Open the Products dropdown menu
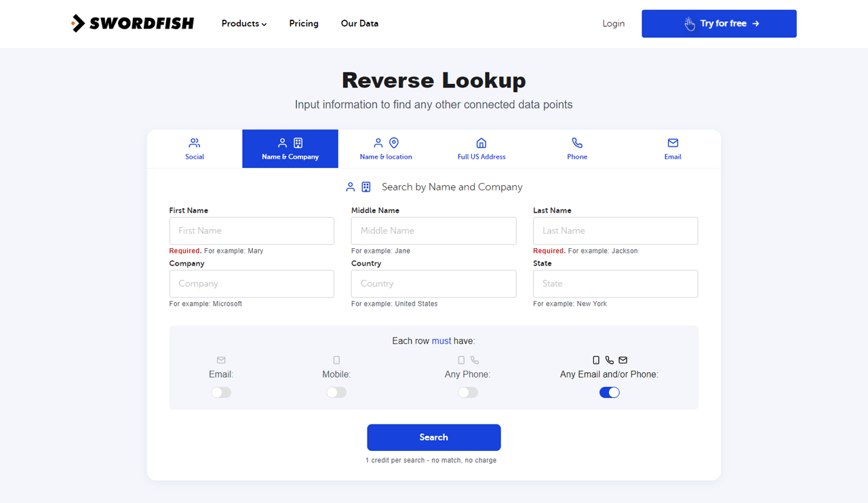 (243, 23)
